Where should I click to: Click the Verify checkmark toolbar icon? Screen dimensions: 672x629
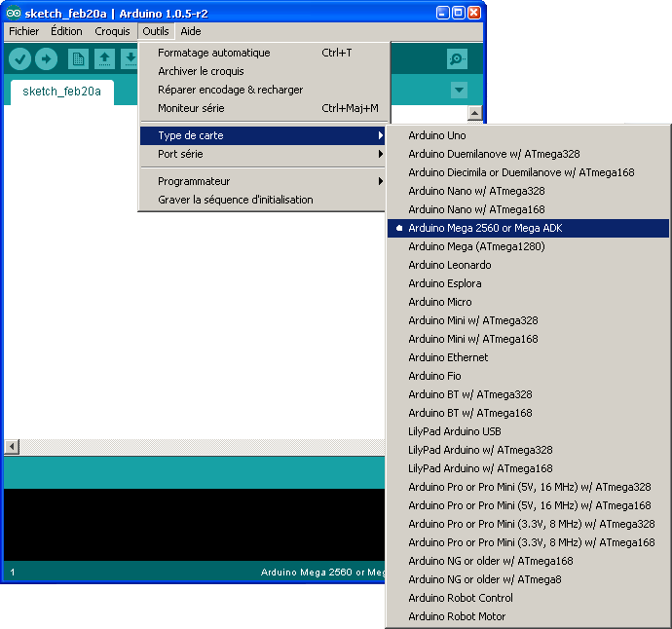(x=19, y=58)
